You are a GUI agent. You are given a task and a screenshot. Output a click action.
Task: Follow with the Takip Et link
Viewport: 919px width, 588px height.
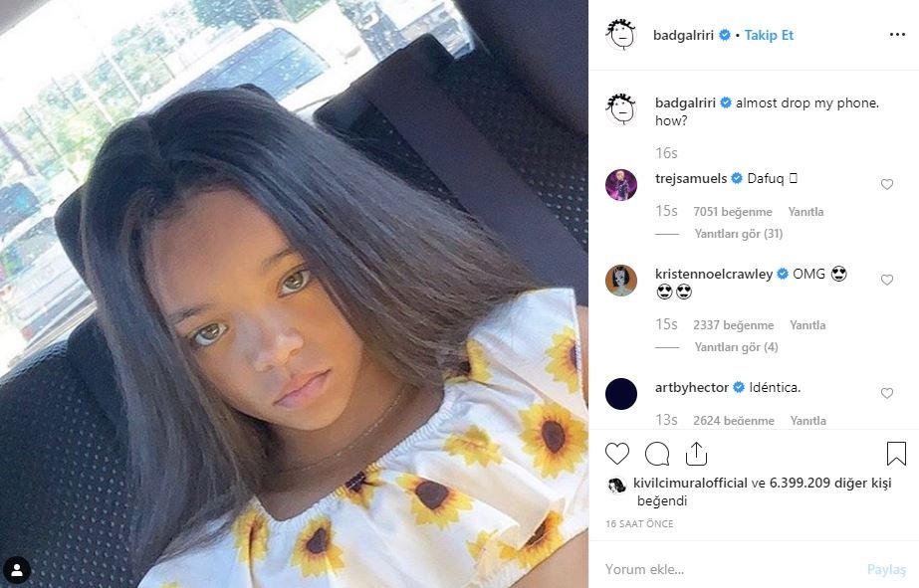point(769,35)
